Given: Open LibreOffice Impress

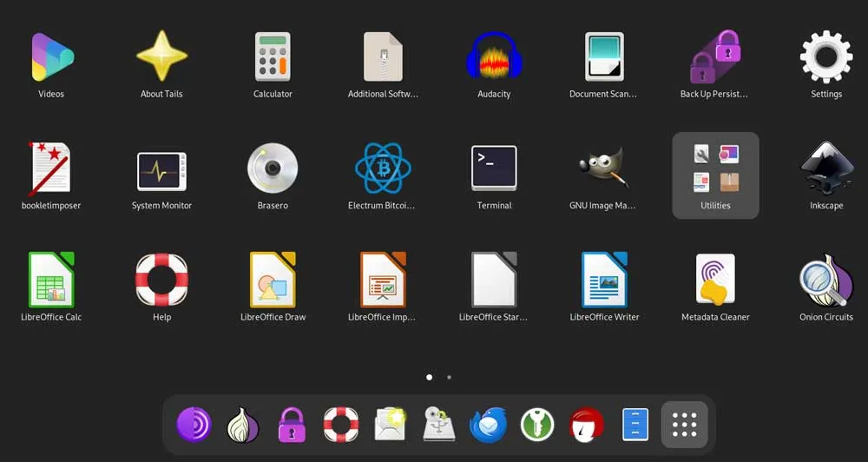Looking at the screenshot, I should pyautogui.click(x=383, y=280).
